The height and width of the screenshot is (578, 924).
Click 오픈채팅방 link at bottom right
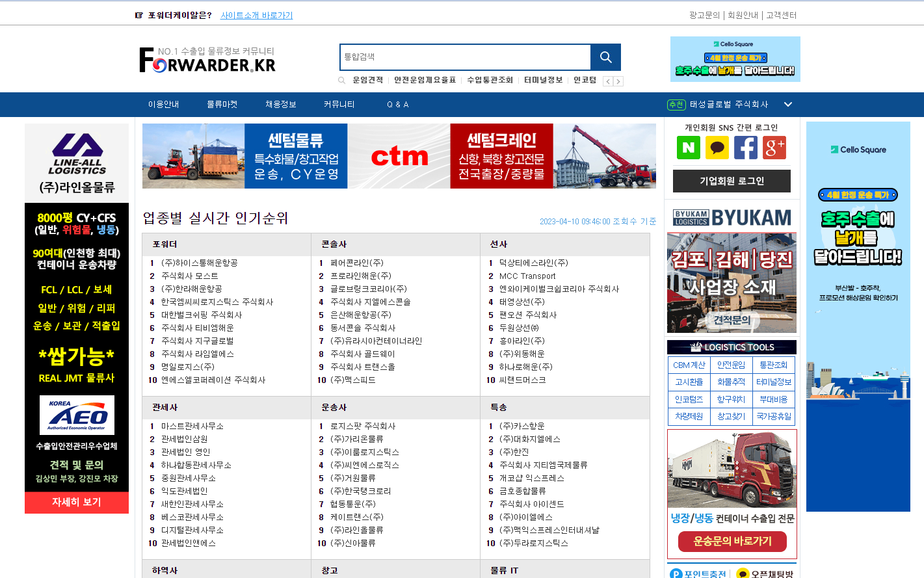coord(765,573)
